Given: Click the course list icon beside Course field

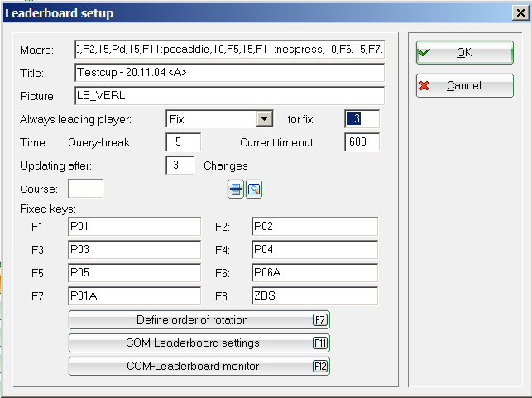Looking at the screenshot, I should click(x=236, y=189).
